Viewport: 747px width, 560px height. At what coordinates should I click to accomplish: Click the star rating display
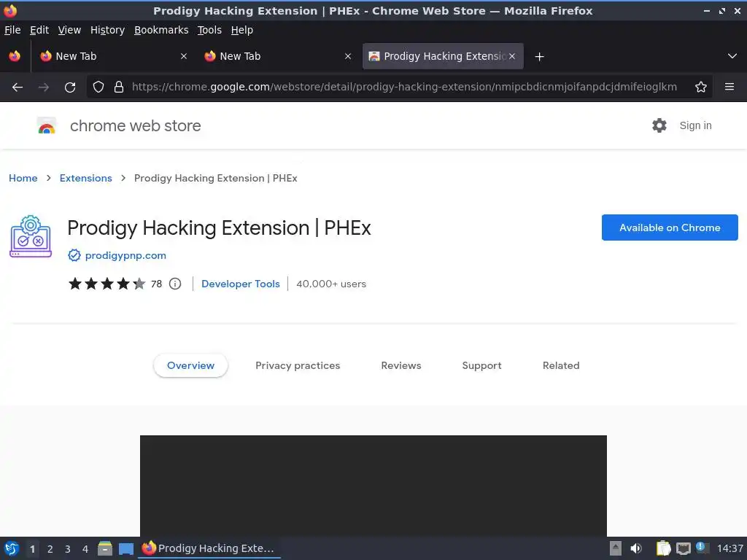pyautogui.click(x=107, y=284)
